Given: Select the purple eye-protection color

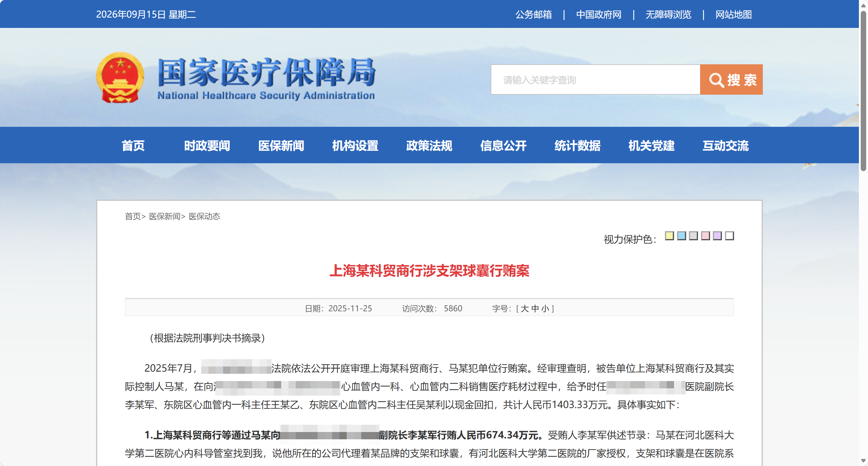Looking at the screenshot, I should click(717, 236).
